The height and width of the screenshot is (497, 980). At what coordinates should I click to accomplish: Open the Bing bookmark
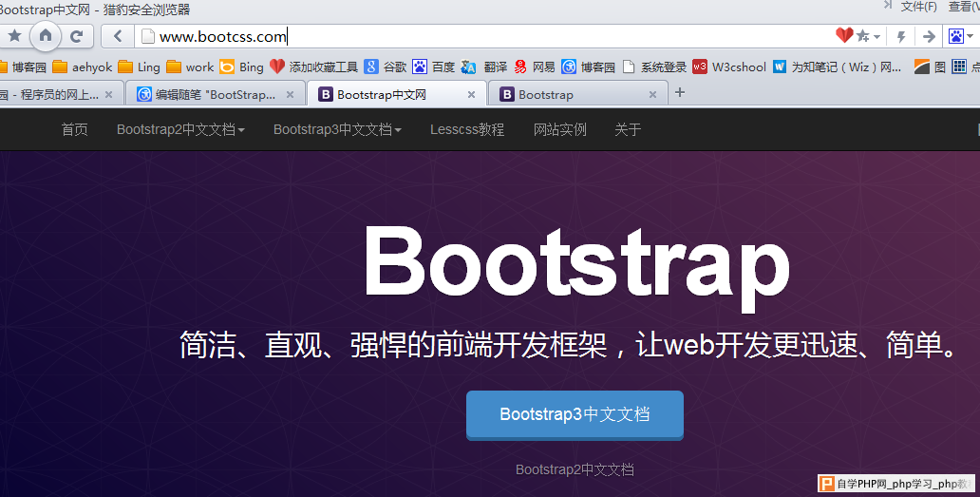click(242, 67)
